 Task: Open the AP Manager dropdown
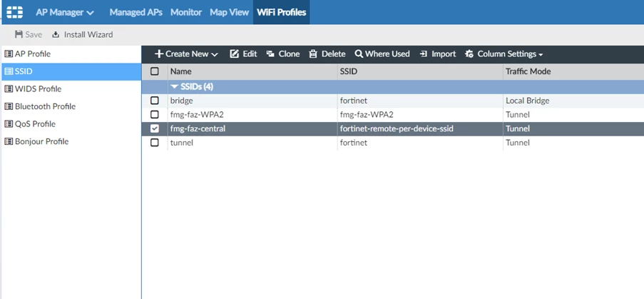pyautogui.click(x=65, y=12)
